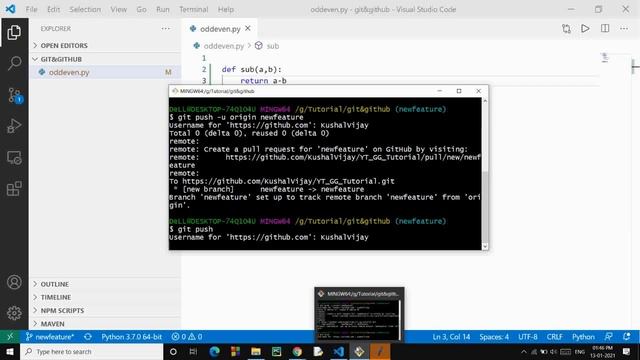Click the Cortana circle icon
The width and height of the screenshot is (640, 360).
coord(173,351)
